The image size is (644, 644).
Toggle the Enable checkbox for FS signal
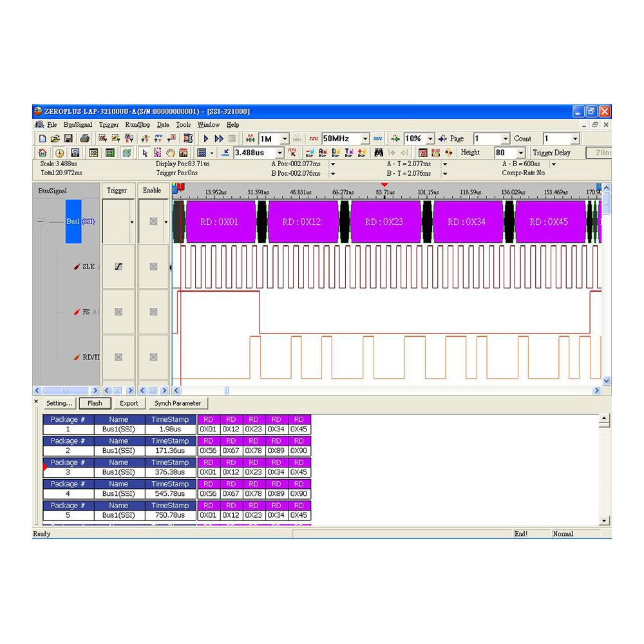pyautogui.click(x=152, y=312)
